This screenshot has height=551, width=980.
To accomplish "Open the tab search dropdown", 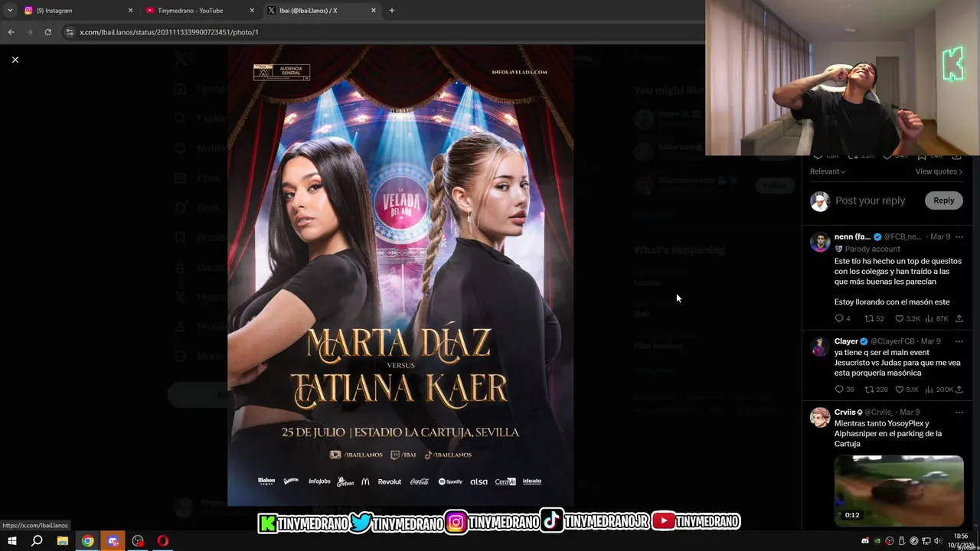I will pyautogui.click(x=9, y=10).
